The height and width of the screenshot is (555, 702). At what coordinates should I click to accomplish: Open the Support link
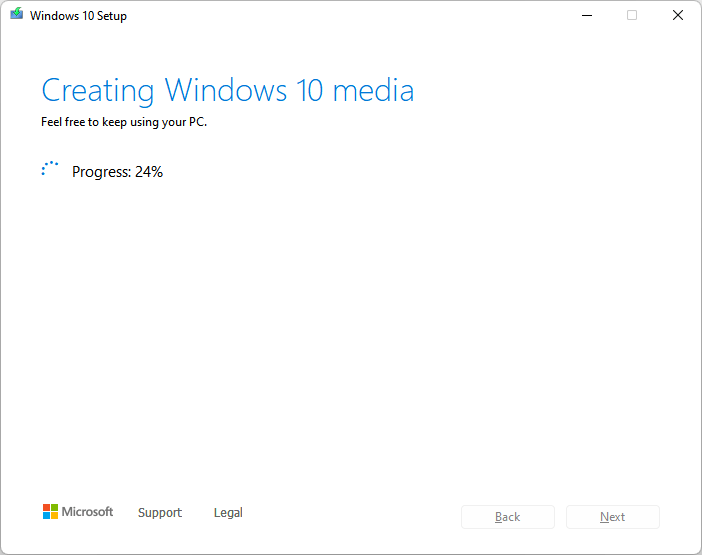[x=160, y=513]
